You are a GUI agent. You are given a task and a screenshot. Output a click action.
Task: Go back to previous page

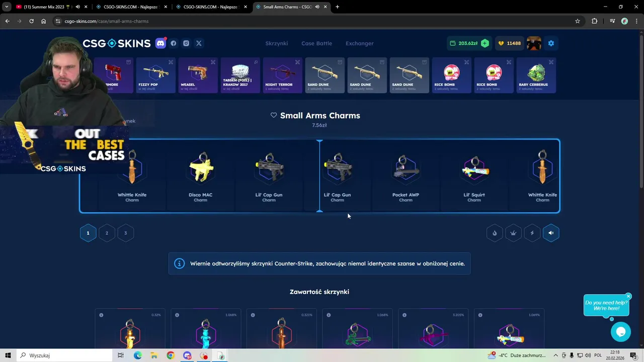point(7,21)
